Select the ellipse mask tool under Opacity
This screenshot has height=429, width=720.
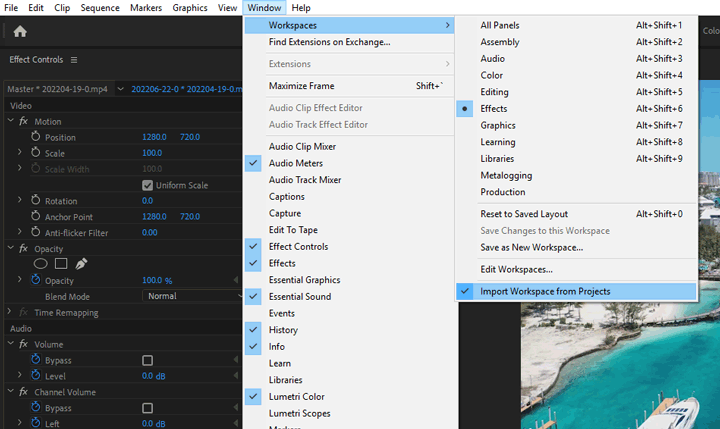(41, 264)
